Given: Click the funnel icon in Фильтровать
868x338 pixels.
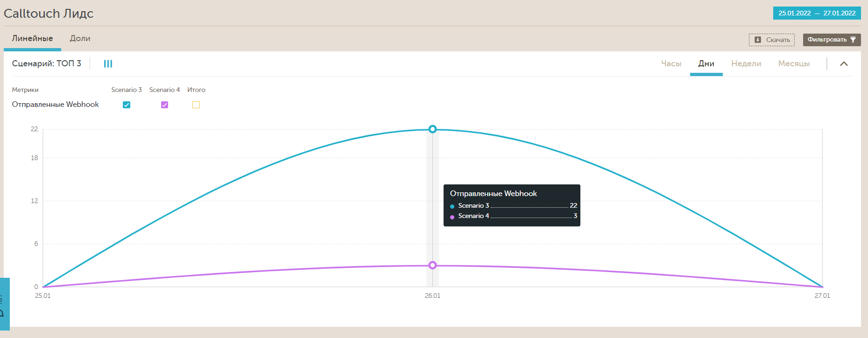Looking at the screenshot, I should (853, 40).
